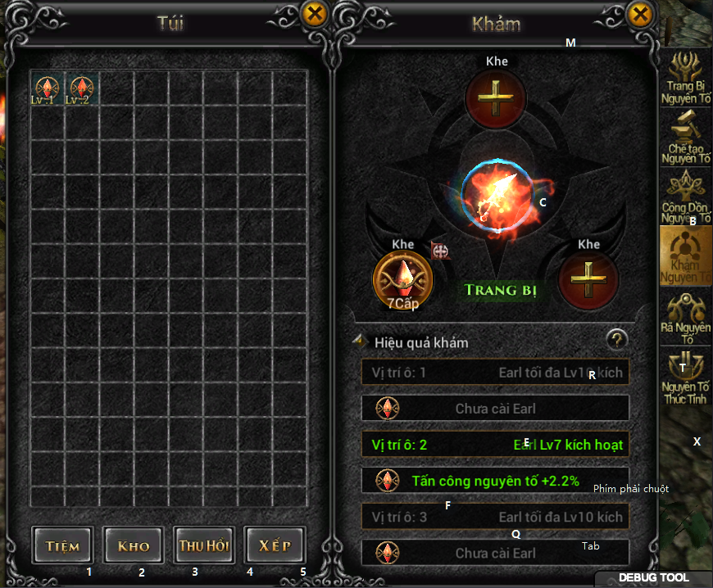Click the Tiệm button

63,545
